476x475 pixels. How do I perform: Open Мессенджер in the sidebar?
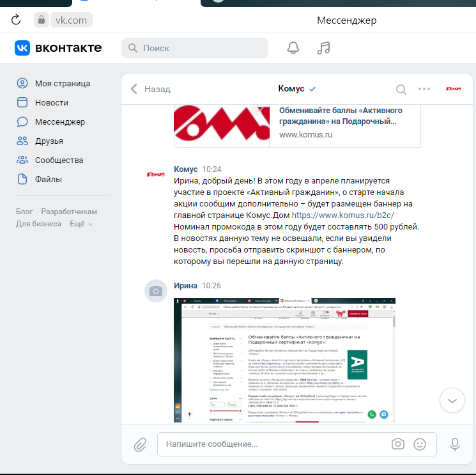pyautogui.click(x=50, y=122)
